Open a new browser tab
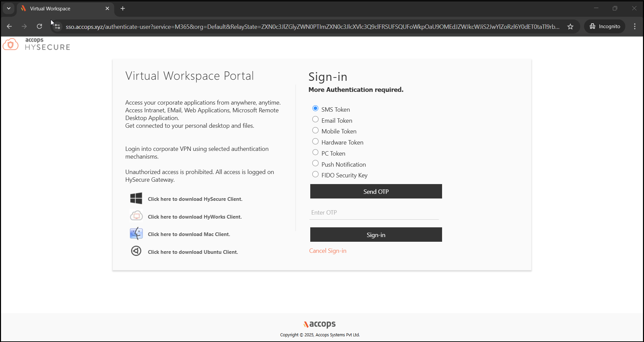Screen dimensions: 644x342 tap(123, 9)
